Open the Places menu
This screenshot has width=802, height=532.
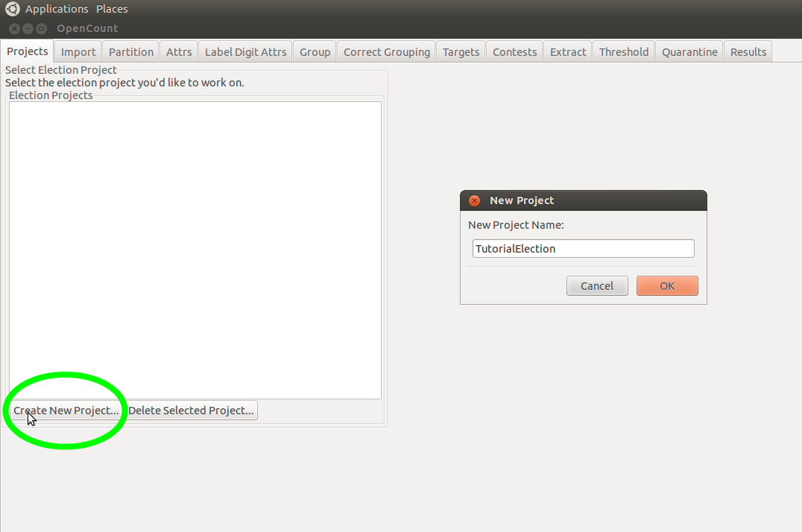[112, 9]
